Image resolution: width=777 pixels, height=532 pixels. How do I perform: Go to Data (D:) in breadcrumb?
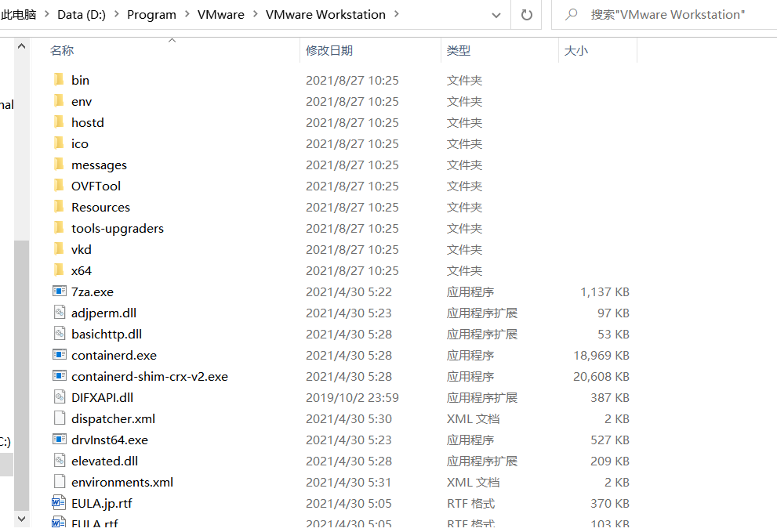(x=82, y=15)
